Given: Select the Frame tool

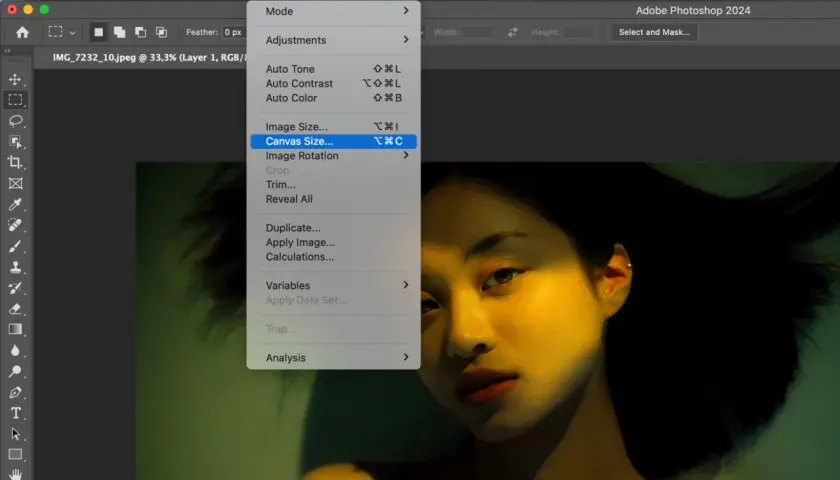Looking at the screenshot, I should (x=15, y=183).
